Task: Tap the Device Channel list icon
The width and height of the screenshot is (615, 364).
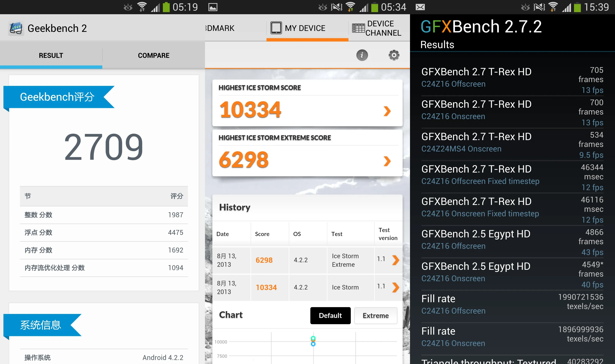Action: 358,28
